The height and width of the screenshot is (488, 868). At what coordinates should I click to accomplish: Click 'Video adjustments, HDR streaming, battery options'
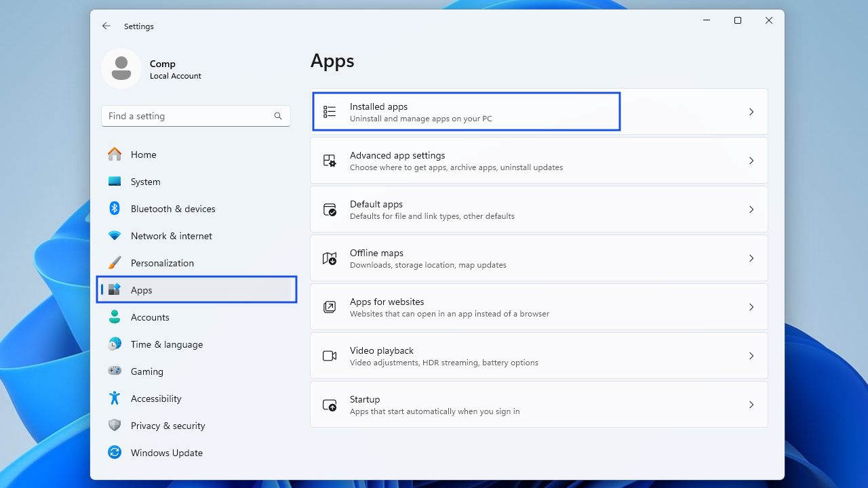(444, 363)
